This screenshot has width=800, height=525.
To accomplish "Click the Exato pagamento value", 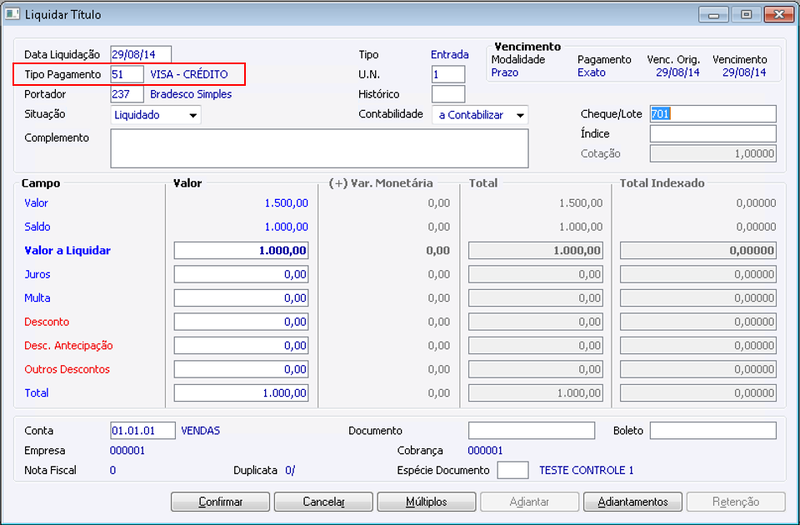I will (x=591, y=72).
